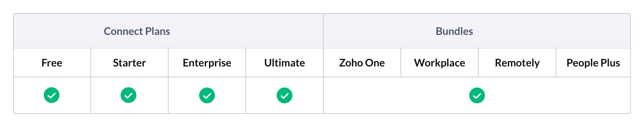Select the Free plan availability cell

click(x=52, y=95)
